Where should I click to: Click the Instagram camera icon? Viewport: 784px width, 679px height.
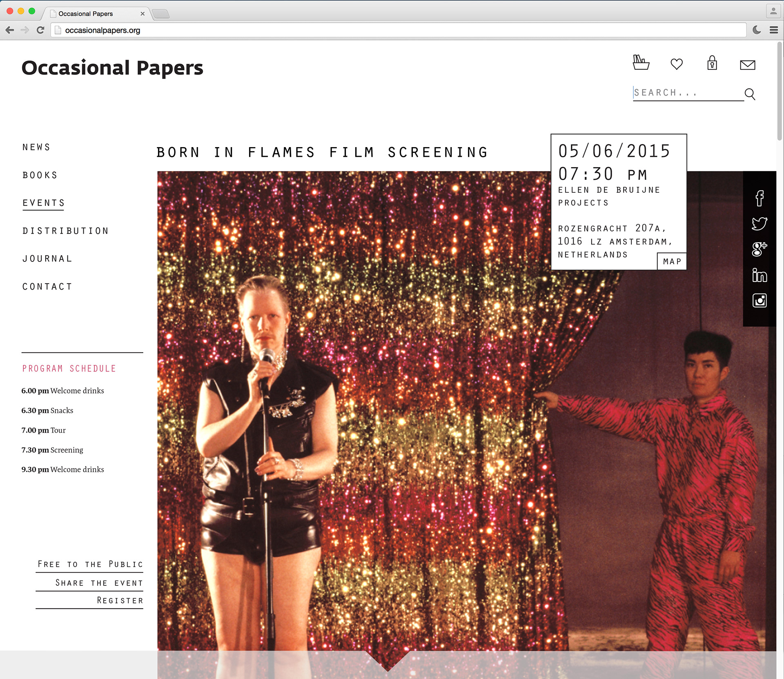pos(759,301)
